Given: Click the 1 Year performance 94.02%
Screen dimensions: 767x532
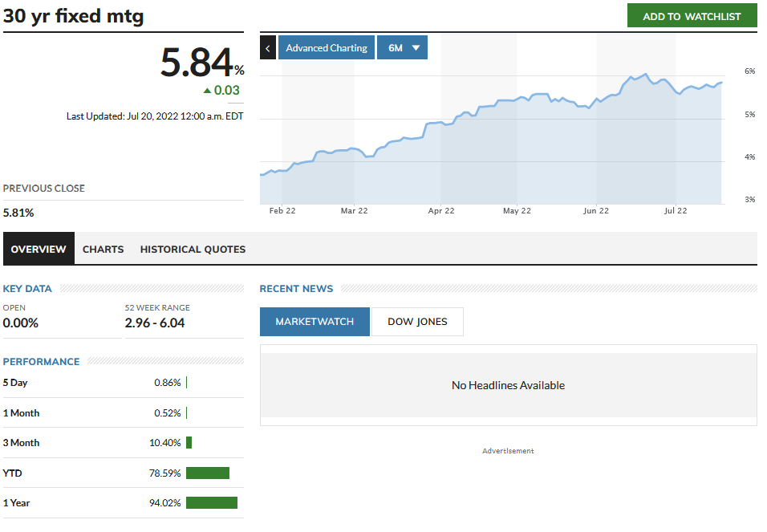Looking at the screenshot, I should pyautogui.click(x=164, y=502).
